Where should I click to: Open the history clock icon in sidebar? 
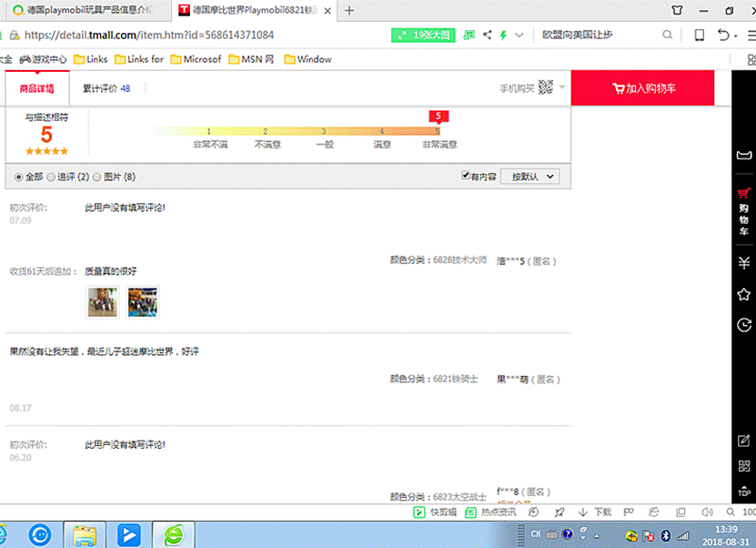coord(744,325)
